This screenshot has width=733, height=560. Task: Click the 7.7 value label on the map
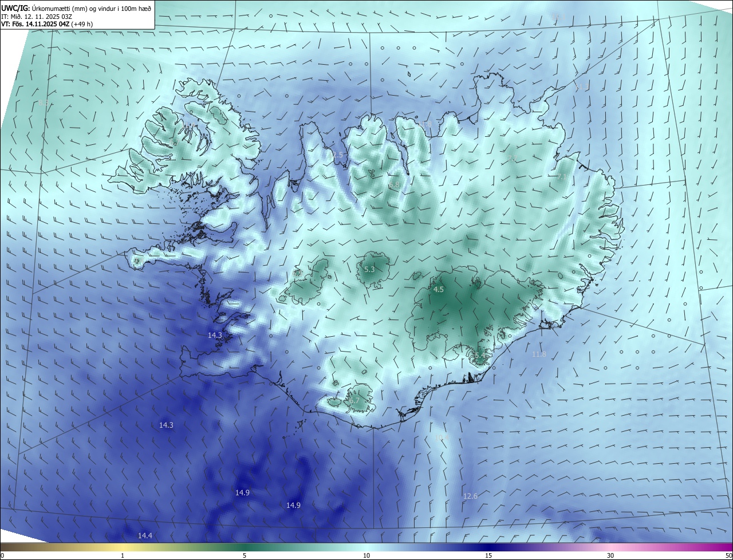point(512,157)
